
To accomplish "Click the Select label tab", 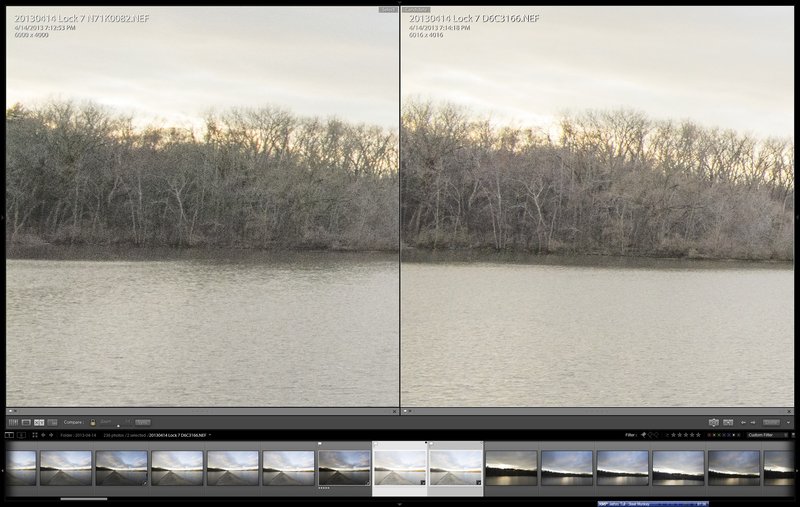I will coord(388,10).
